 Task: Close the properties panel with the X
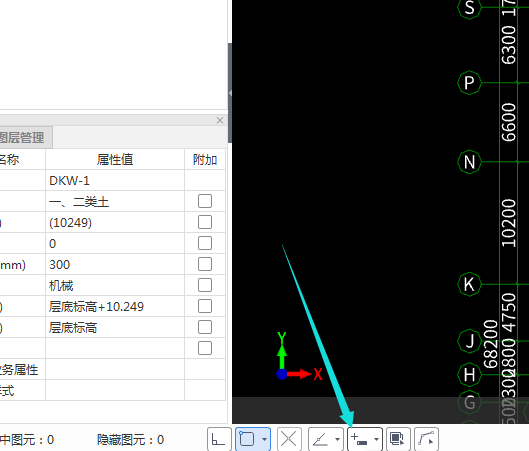(220, 120)
